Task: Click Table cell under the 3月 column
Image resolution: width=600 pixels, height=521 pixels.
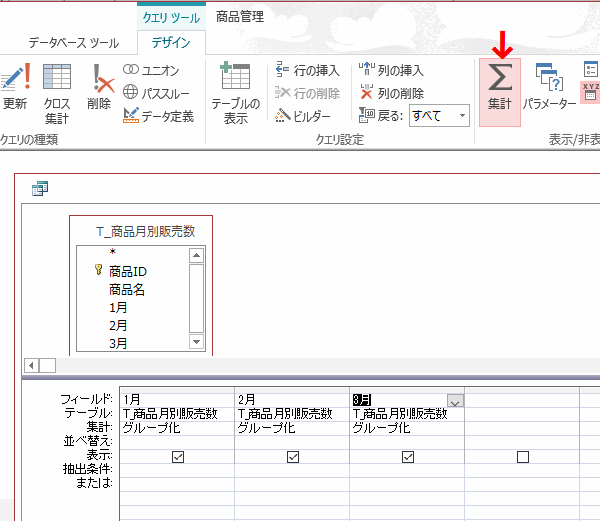Action: point(407,414)
